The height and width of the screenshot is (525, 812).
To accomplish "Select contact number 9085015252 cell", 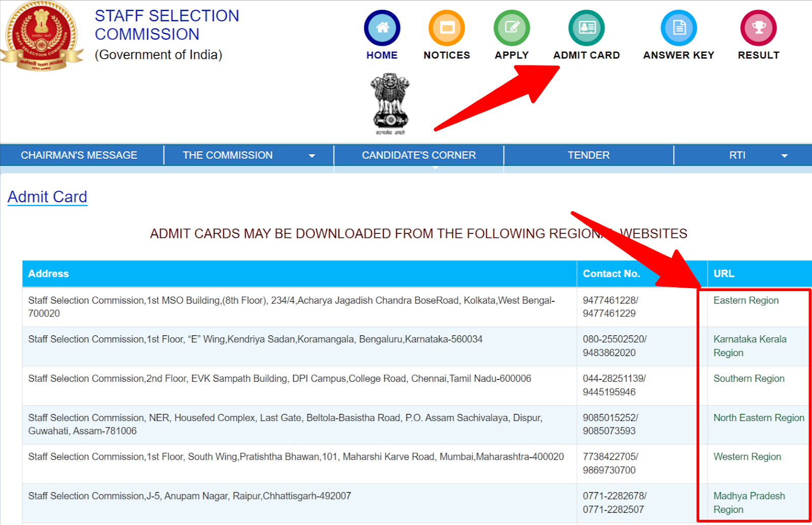I will (x=642, y=425).
